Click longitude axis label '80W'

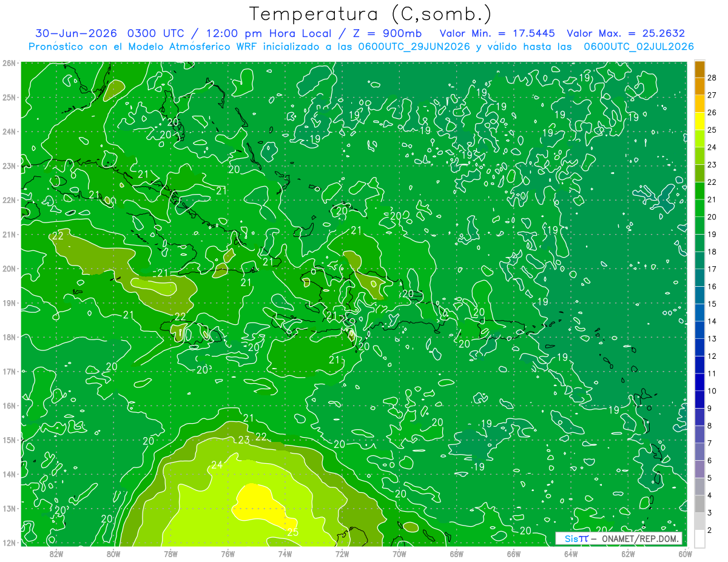click(113, 553)
